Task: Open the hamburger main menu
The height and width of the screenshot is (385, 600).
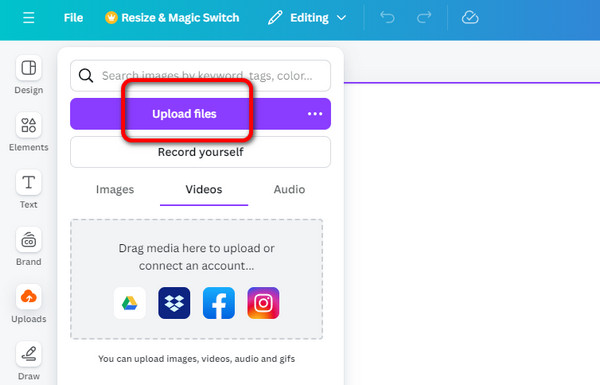Action: [x=29, y=18]
